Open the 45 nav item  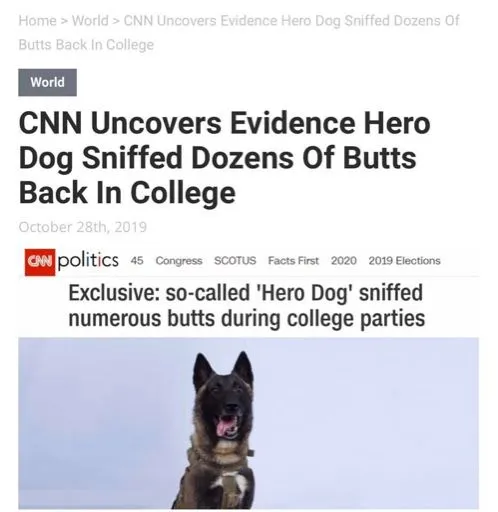tap(137, 260)
